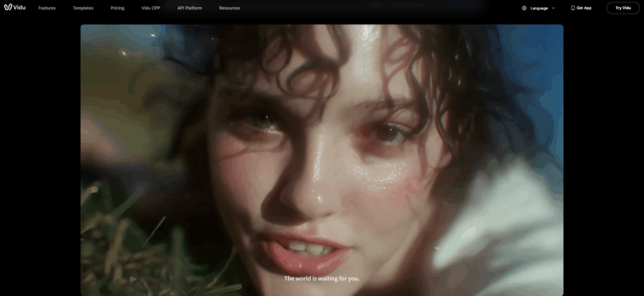Click the phone icon beside Get App
Image resolution: width=644 pixels, height=296 pixels.
click(x=572, y=8)
